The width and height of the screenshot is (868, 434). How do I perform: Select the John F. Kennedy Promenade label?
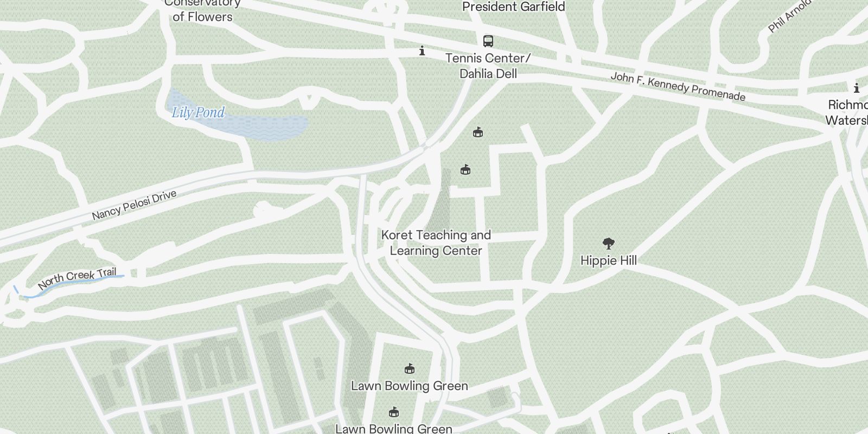(x=678, y=87)
